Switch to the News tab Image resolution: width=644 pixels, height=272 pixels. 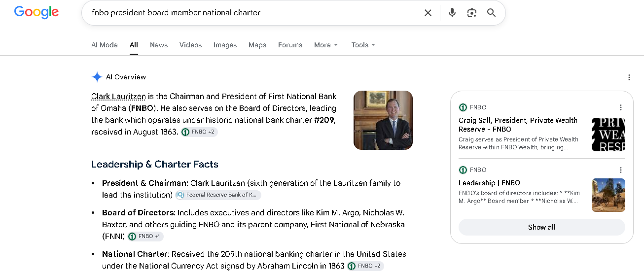(x=159, y=45)
